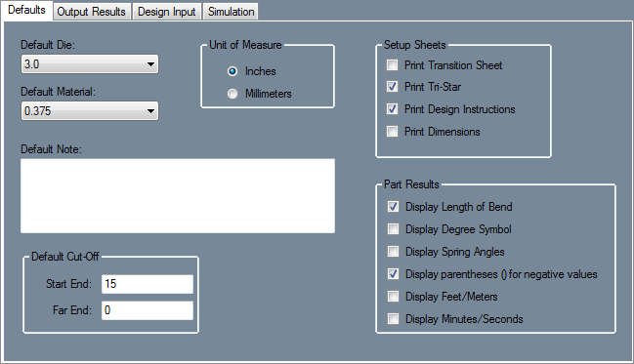This screenshot has height=364, width=634.
Task: Expand the Default Die dropdown
Action: click(90, 64)
